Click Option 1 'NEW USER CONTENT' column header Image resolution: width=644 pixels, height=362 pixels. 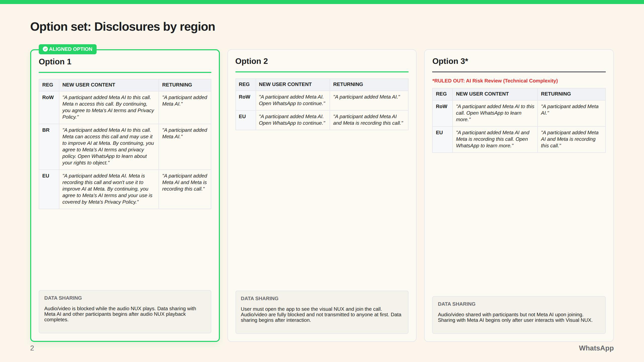(x=109, y=85)
